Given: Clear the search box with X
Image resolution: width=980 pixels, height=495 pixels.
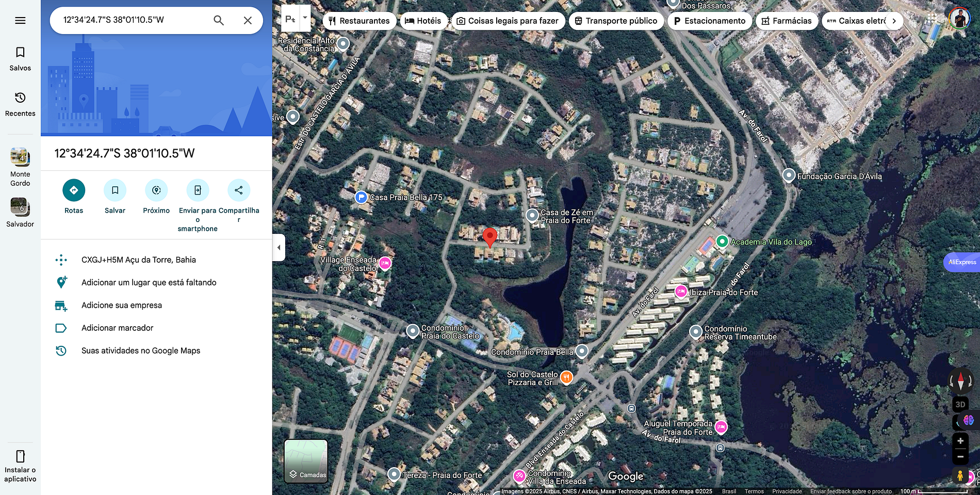Looking at the screenshot, I should pos(248,21).
